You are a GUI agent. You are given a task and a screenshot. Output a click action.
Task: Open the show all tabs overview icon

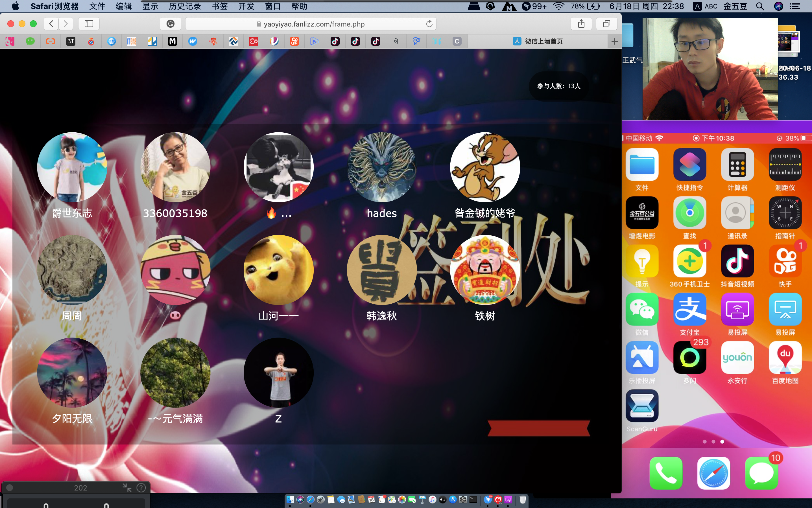pos(606,24)
